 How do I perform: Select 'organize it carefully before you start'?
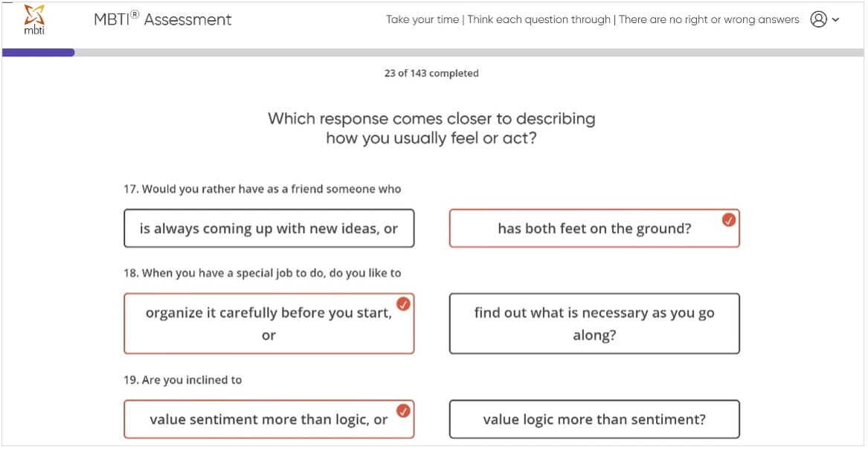(269, 324)
